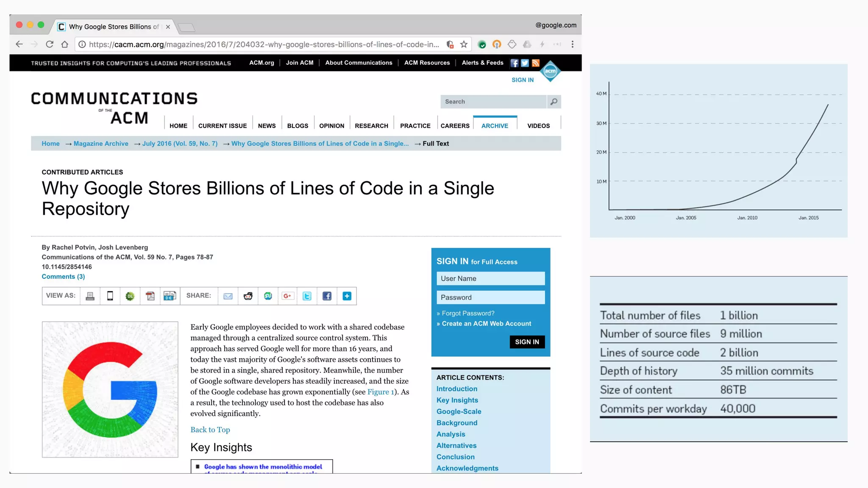Open the ACM RSS feed icon

(x=536, y=63)
